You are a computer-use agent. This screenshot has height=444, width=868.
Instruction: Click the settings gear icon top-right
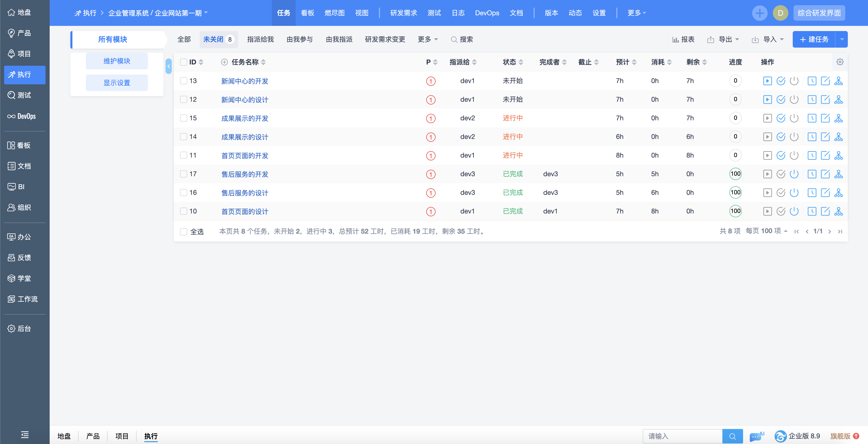pos(840,62)
